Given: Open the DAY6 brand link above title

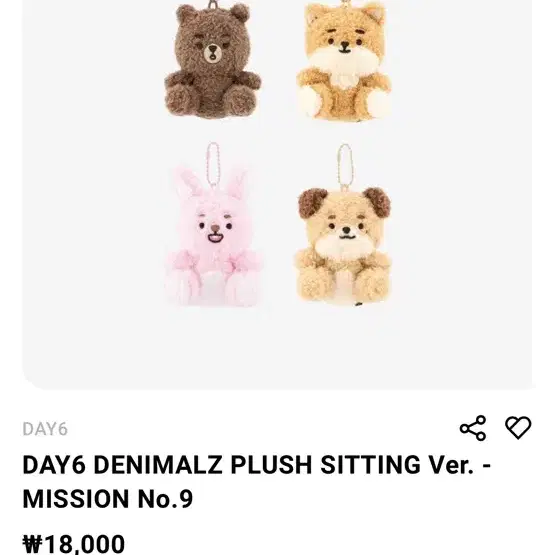Looking at the screenshot, I should pos(45,429).
